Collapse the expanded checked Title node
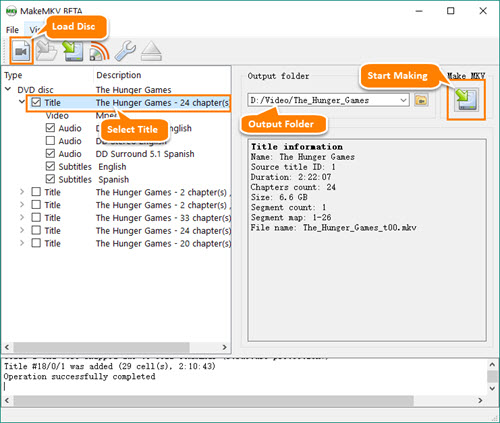This screenshot has width=500, height=423. [22, 102]
